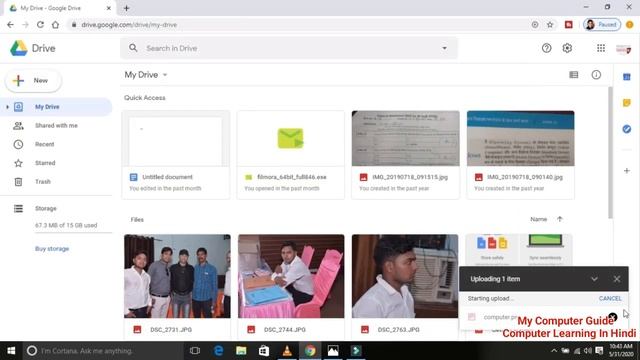Open Microsoft Edge from the taskbar

[x=218, y=351]
